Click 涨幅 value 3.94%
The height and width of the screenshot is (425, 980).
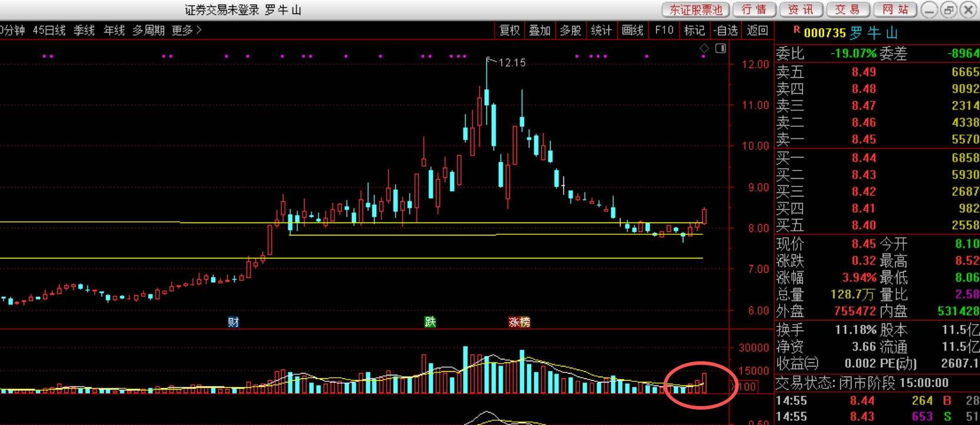tap(859, 277)
